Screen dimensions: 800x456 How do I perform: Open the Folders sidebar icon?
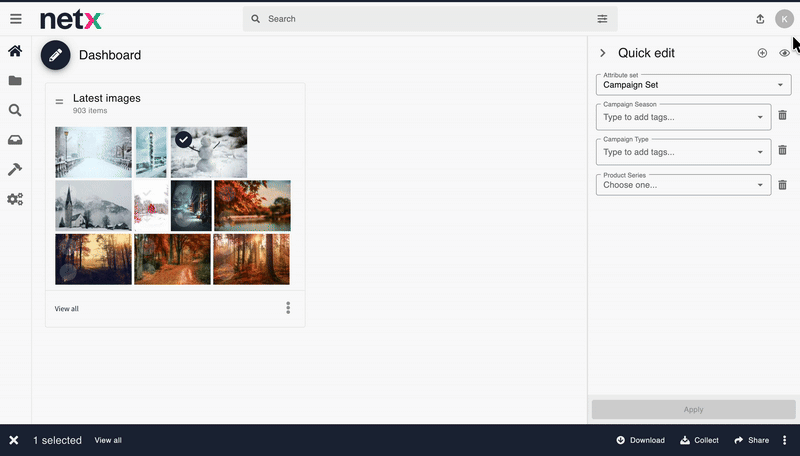point(15,81)
